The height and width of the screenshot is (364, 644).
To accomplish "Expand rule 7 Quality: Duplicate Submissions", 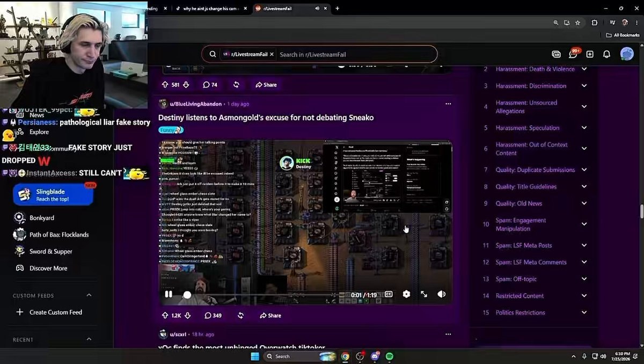I will [x=584, y=170].
